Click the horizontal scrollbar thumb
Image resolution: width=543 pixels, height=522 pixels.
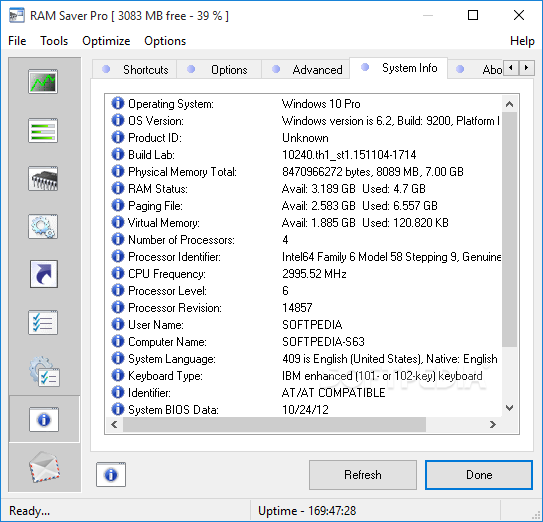[274, 424]
